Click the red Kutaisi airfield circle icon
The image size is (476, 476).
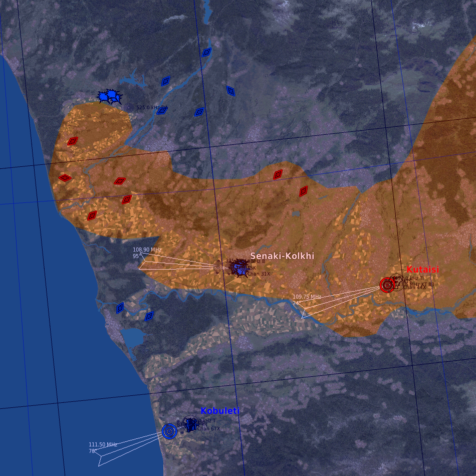click(387, 285)
